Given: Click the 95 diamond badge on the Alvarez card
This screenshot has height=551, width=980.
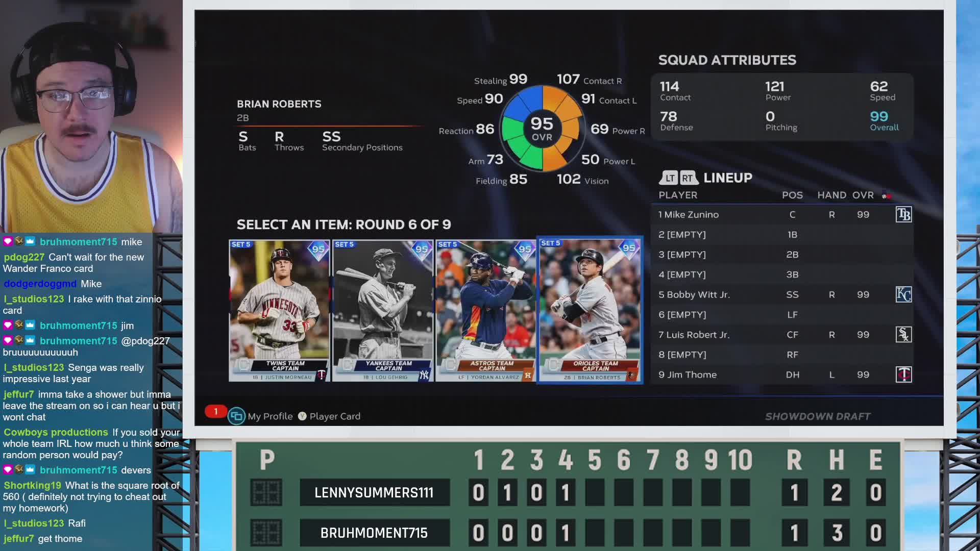Looking at the screenshot, I should click(x=525, y=249).
